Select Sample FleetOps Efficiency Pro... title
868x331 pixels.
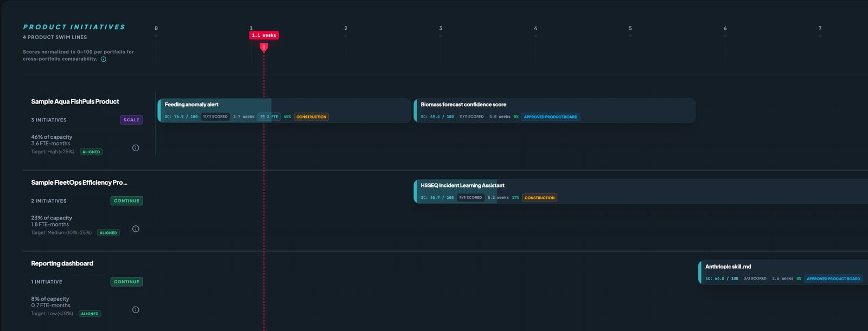click(79, 183)
